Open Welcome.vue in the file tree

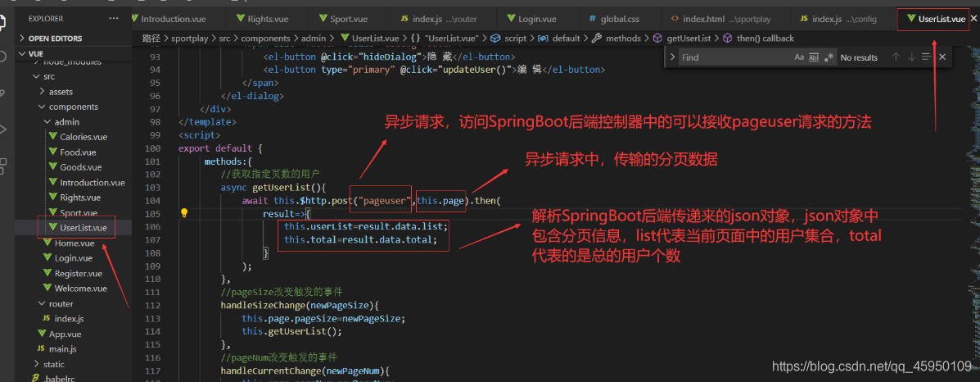click(75, 289)
